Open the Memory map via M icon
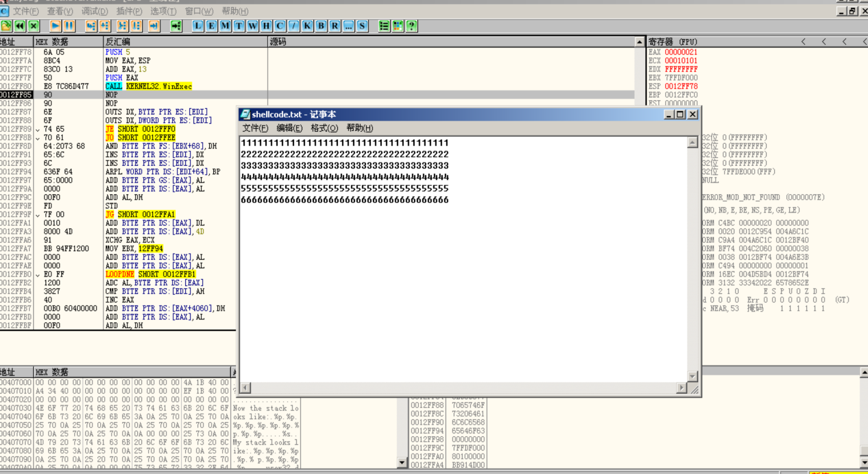 (225, 26)
